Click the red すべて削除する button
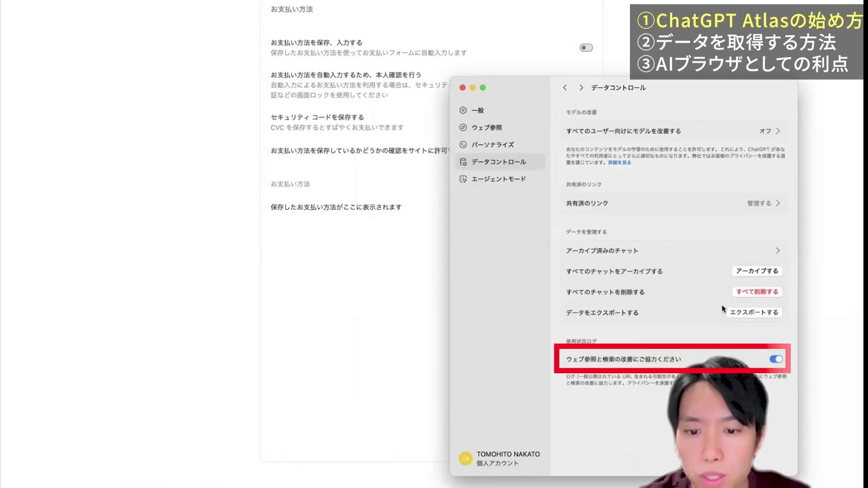Screen dimensions: 868x488 [x=757, y=292]
